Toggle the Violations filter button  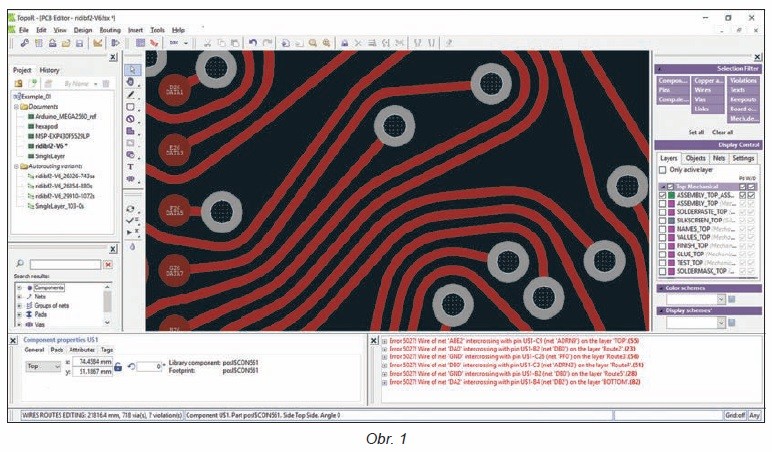pos(743,80)
